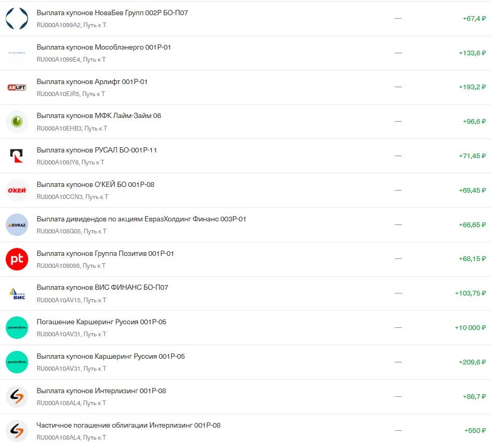Click the Мособлэнерго company logo
The height and width of the screenshot is (448, 499).
pos(17,53)
